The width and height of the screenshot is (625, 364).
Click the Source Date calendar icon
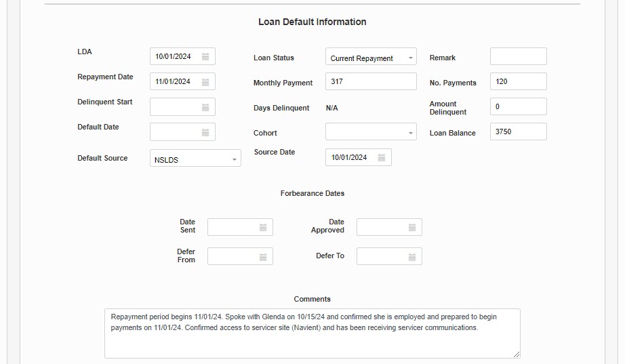(x=382, y=157)
